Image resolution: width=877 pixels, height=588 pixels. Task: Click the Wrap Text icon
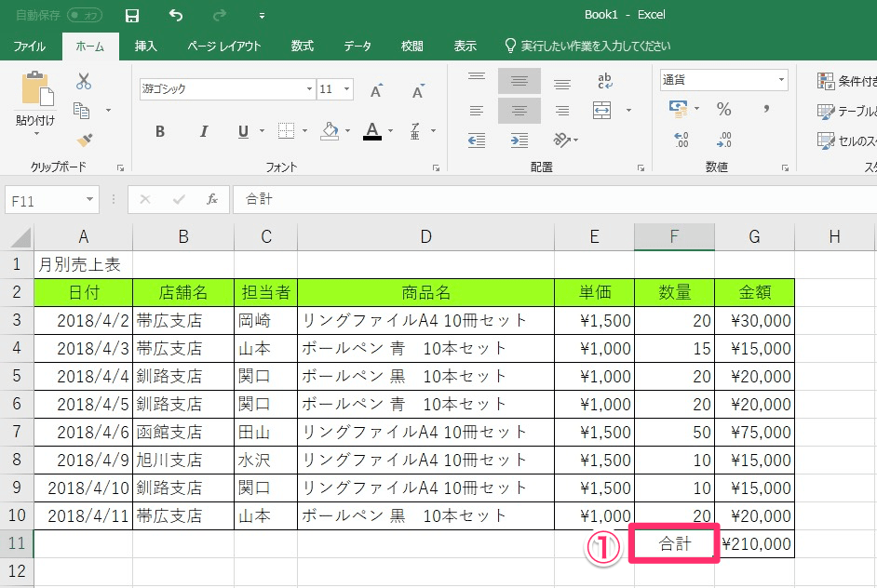click(604, 82)
